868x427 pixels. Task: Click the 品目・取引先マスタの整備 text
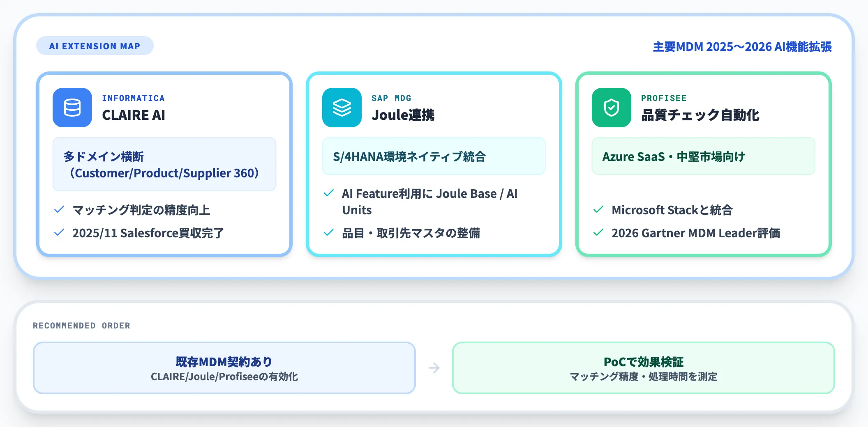[x=411, y=233]
